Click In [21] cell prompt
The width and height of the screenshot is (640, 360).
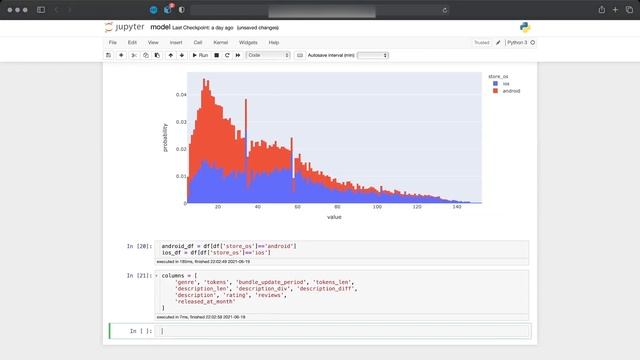(x=139, y=276)
